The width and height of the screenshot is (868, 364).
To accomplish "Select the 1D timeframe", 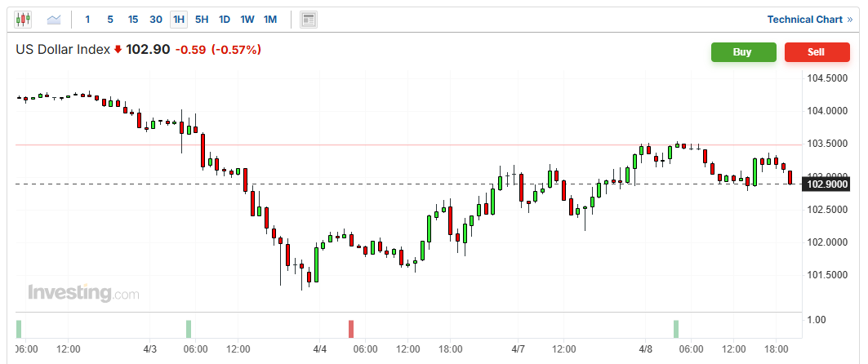I will [225, 20].
